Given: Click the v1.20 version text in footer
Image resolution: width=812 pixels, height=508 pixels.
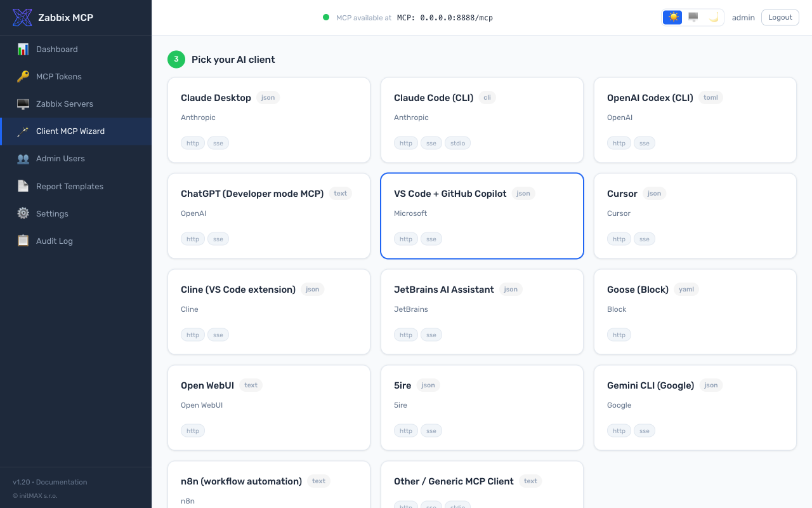Looking at the screenshot, I should (21, 482).
